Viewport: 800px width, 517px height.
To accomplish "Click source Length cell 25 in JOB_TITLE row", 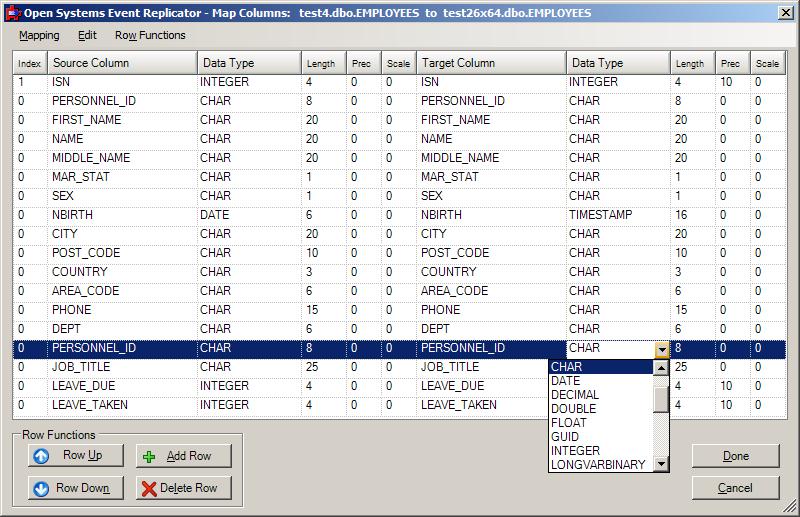I will point(324,367).
